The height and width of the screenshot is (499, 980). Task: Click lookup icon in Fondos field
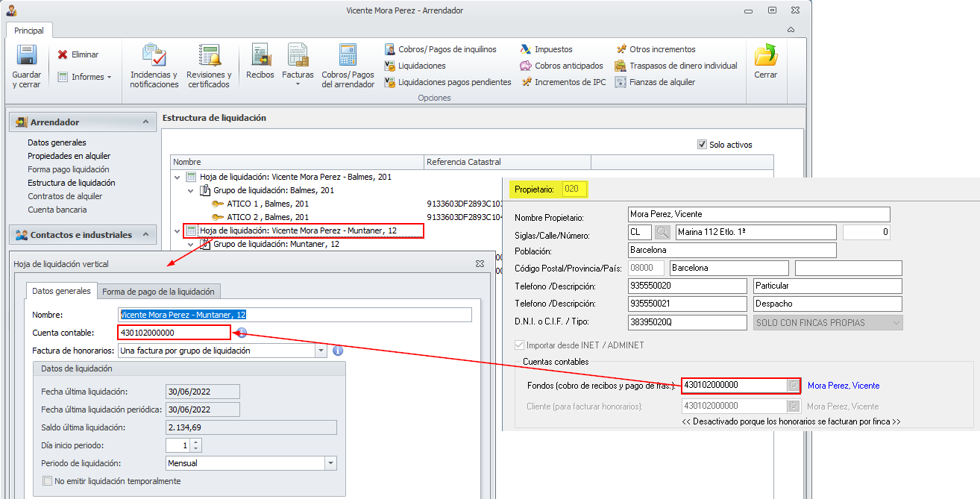point(794,385)
